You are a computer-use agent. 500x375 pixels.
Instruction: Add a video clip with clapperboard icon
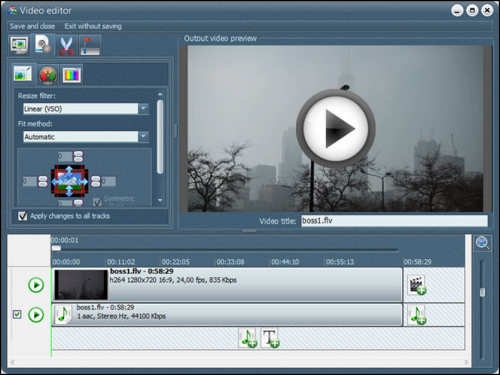click(416, 285)
